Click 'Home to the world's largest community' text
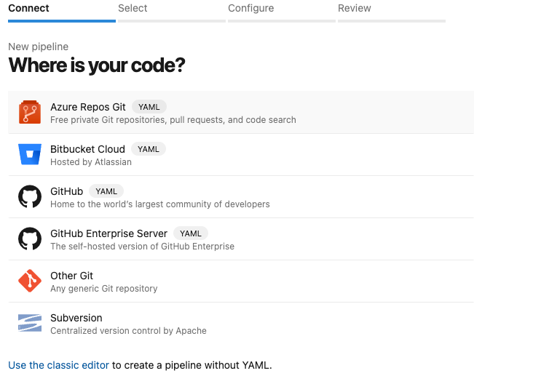 (x=160, y=204)
